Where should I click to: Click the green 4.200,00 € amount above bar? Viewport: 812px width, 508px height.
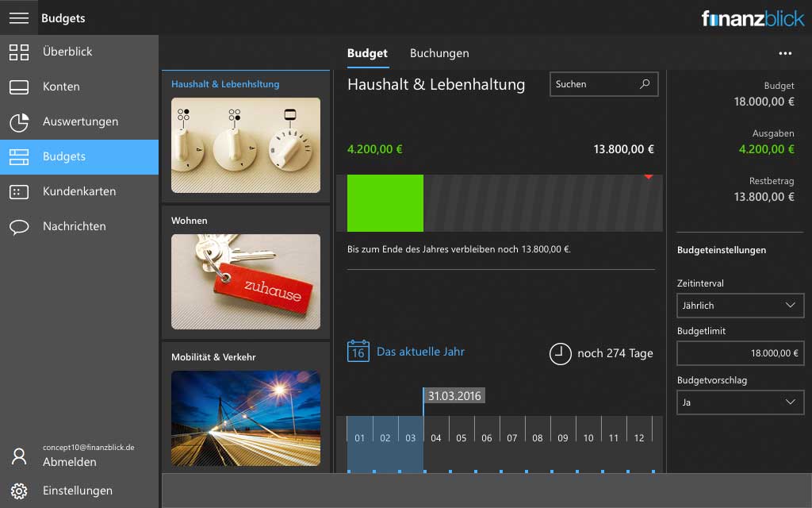[374, 149]
